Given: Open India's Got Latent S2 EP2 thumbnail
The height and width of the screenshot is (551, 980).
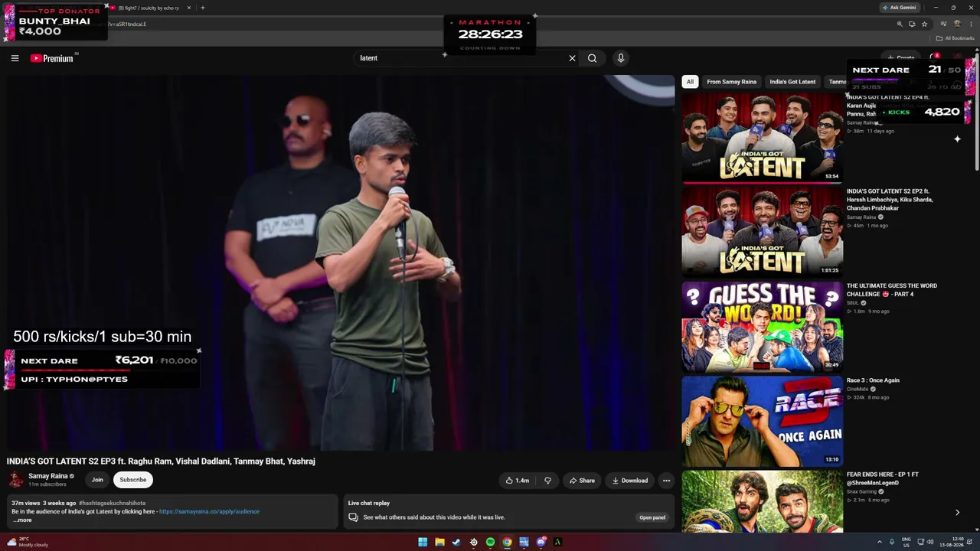Looking at the screenshot, I should pos(762,232).
